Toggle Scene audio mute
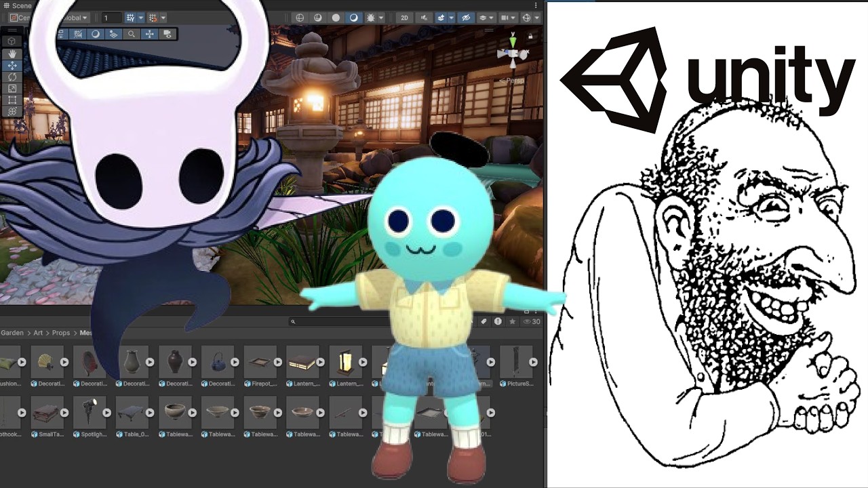Image resolution: width=868 pixels, height=488 pixels. click(425, 18)
